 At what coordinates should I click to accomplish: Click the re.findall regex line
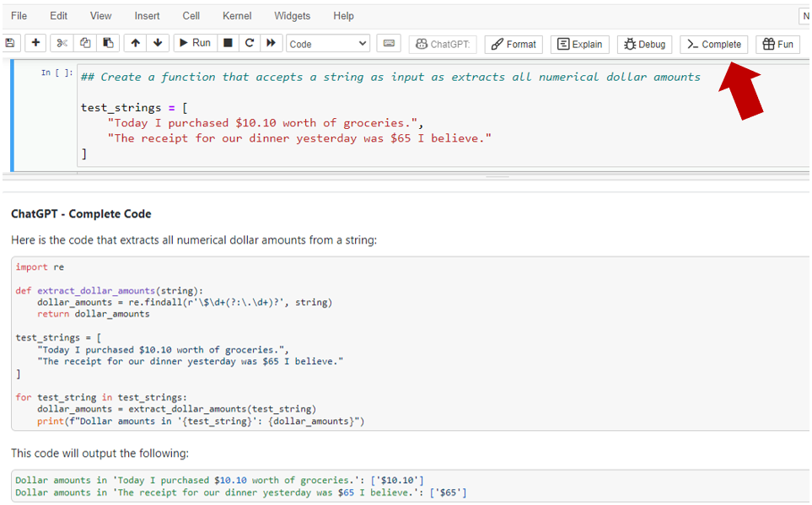click(x=185, y=303)
